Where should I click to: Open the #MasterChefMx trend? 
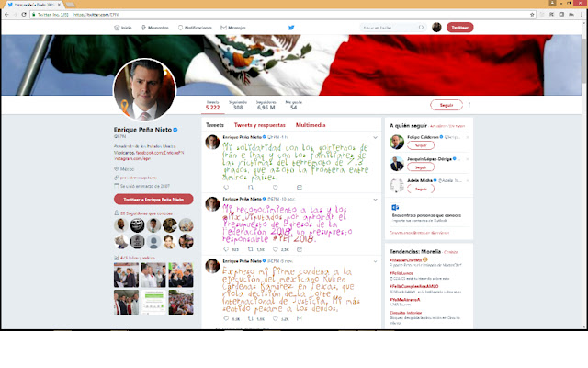click(406, 259)
